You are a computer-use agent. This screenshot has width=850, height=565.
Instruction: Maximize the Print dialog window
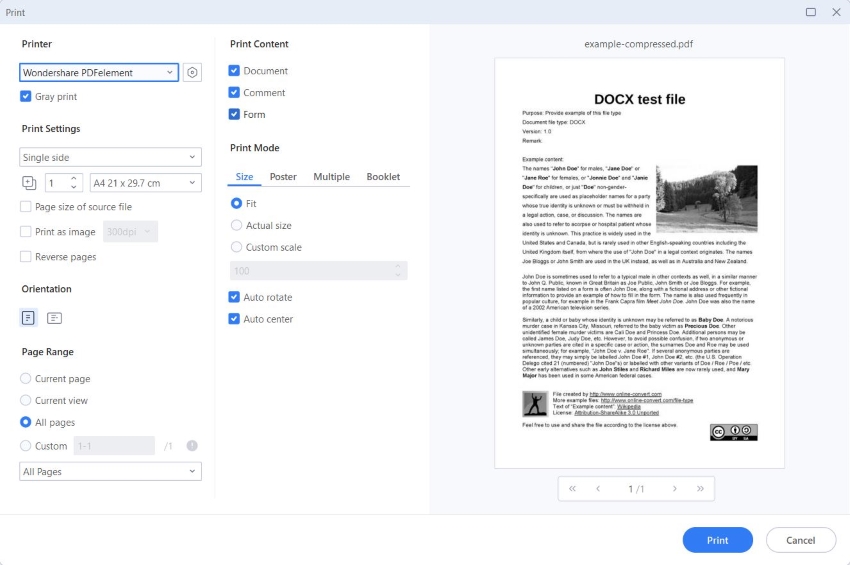[x=810, y=12]
